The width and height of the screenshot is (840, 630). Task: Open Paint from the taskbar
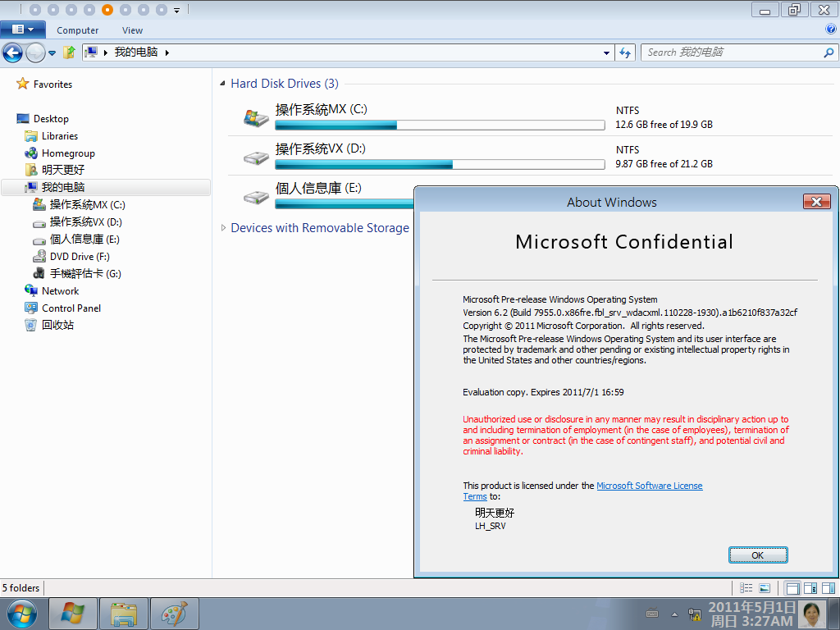click(175, 614)
